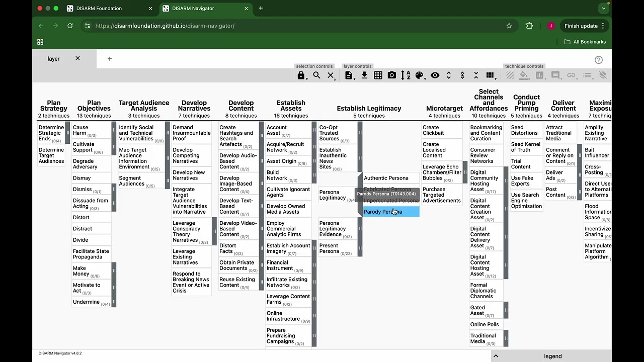
Task: Collapse all sub-techniques in layer controls
Action: point(476,75)
